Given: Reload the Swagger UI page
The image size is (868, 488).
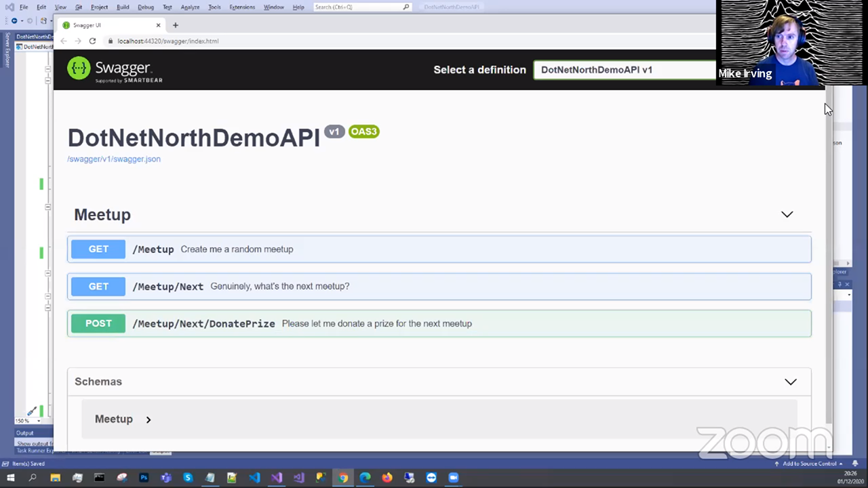Looking at the screenshot, I should coord(92,41).
